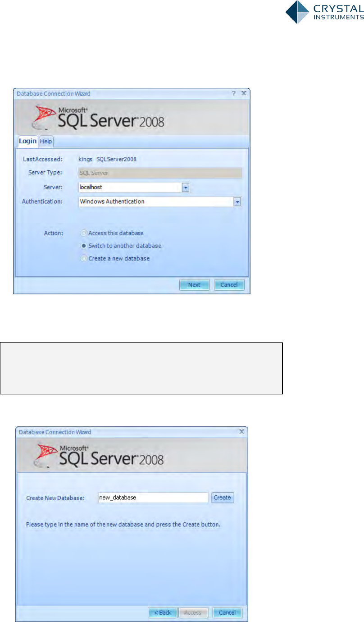
Task: Click Next in the login wizard
Action: [194, 285]
